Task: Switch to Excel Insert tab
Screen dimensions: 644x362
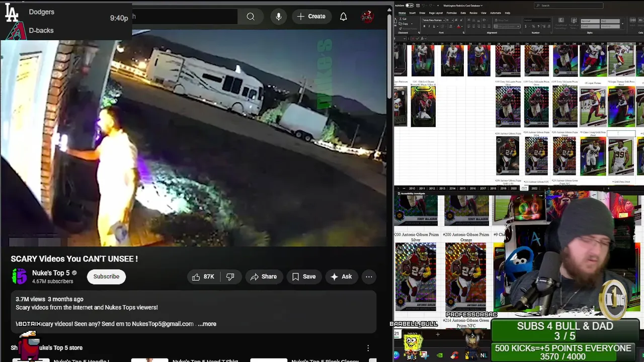Action: click(x=413, y=13)
